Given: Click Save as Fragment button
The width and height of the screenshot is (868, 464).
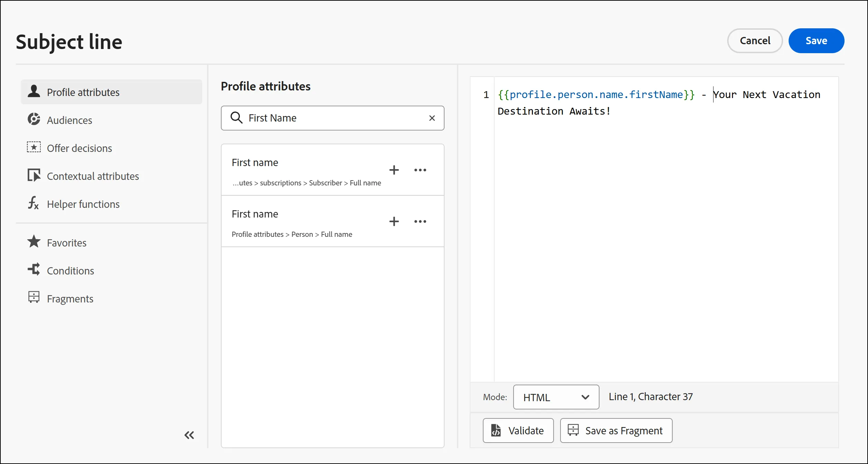Looking at the screenshot, I should coord(616,431).
